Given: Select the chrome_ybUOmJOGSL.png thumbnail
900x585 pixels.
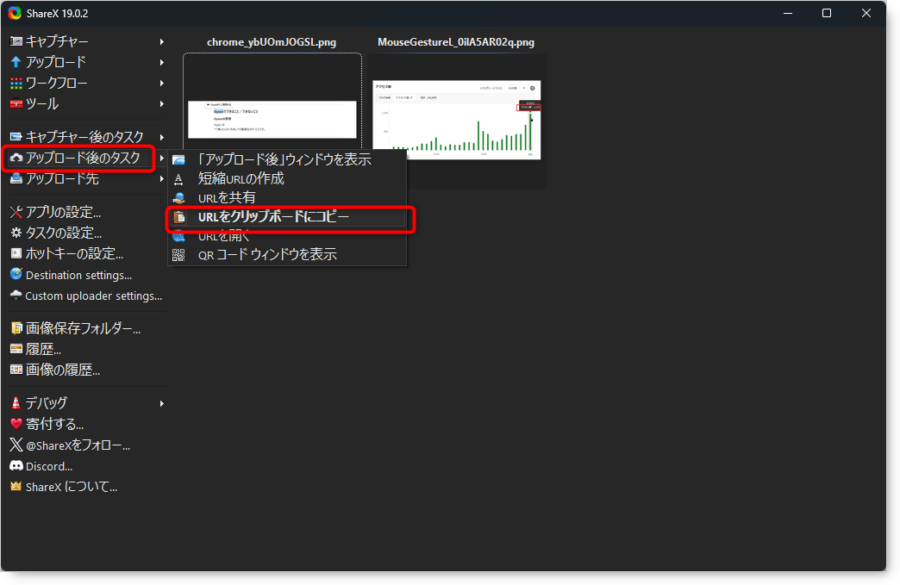Looking at the screenshot, I should click(x=272, y=105).
